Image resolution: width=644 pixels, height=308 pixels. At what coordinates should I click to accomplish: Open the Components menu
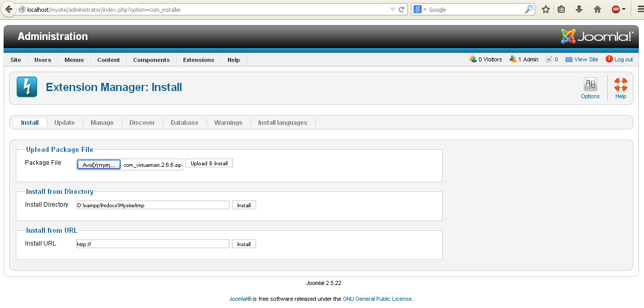[151, 60]
